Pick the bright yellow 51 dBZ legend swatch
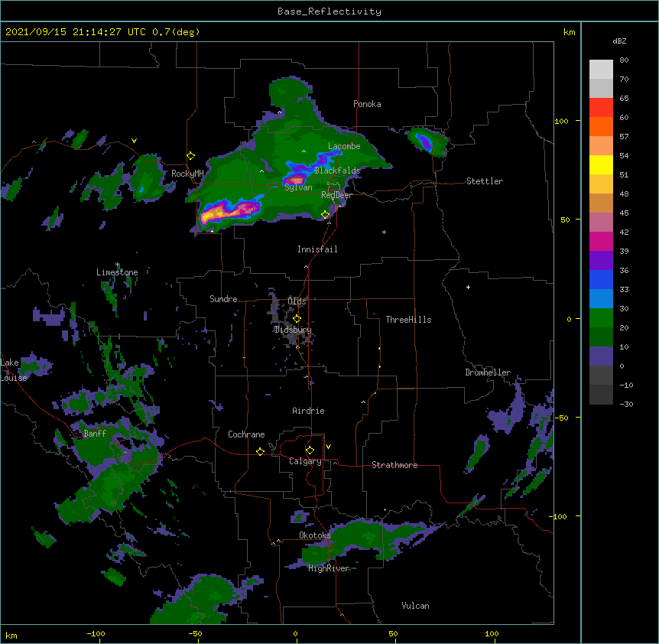Viewport: 659px width, 644px height. (x=601, y=164)
